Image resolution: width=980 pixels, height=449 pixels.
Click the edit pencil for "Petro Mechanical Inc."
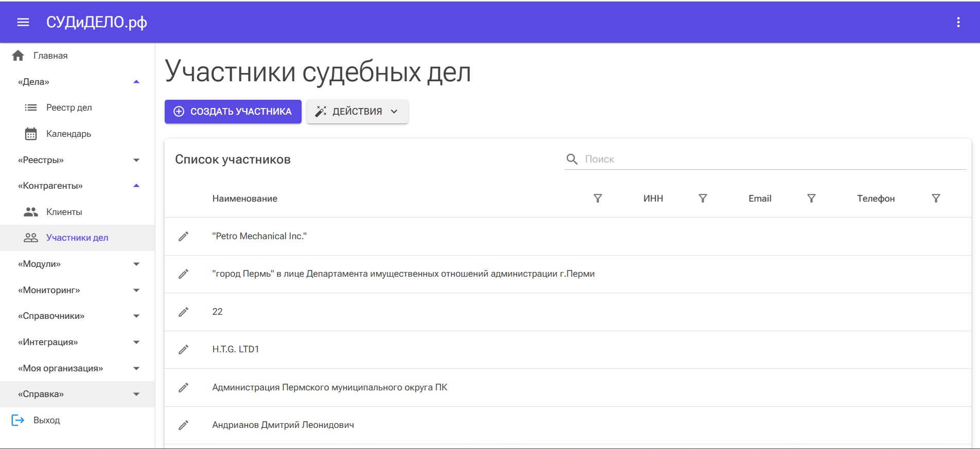(x=183, y=237)
